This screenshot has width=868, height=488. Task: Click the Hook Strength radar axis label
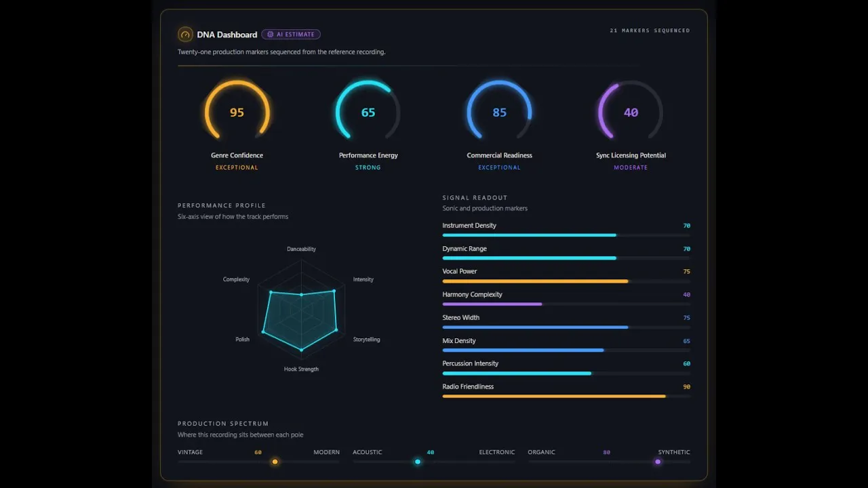click(301, 369)
